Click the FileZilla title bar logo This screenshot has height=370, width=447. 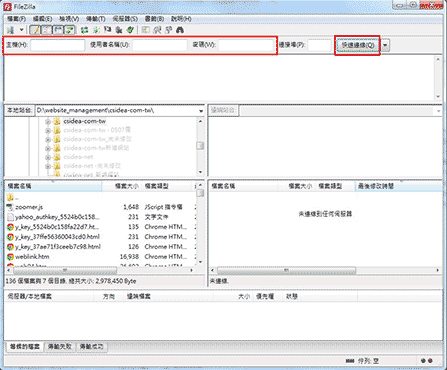(x=7, y=6)
